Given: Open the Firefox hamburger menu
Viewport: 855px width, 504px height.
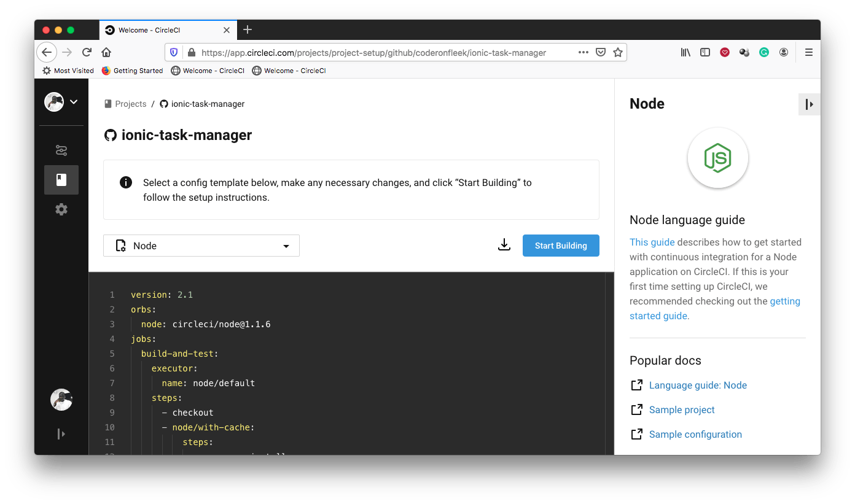Looking at the screenshot, I should (x=809, y=52).
